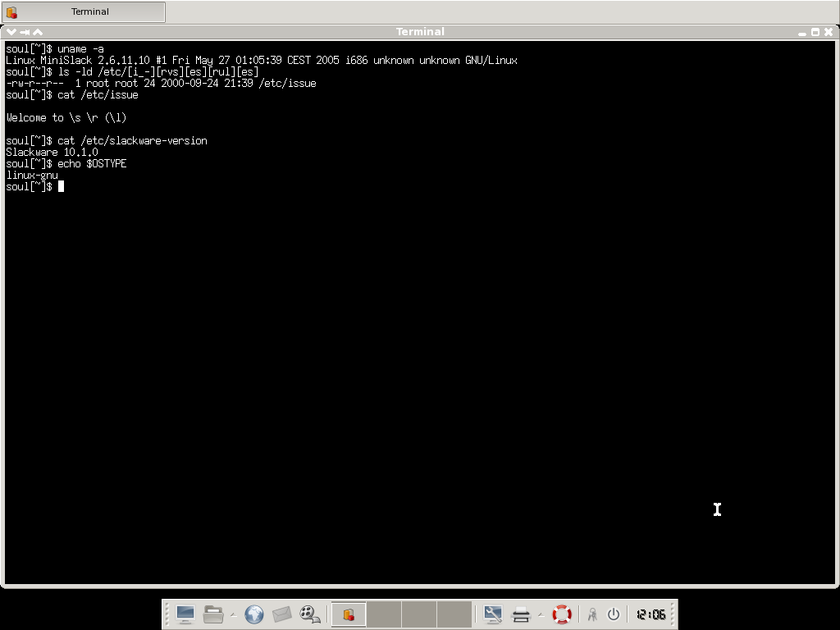840x630 pixels.
Task: Open the window menu arrow in Terminal titlebar
Action: pyautogui.click(x=11, y=32)
